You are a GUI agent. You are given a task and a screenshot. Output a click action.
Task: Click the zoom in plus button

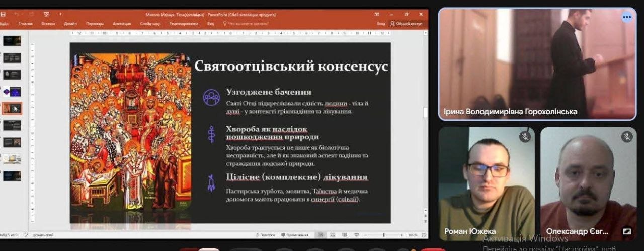click(x=401, y=235)
